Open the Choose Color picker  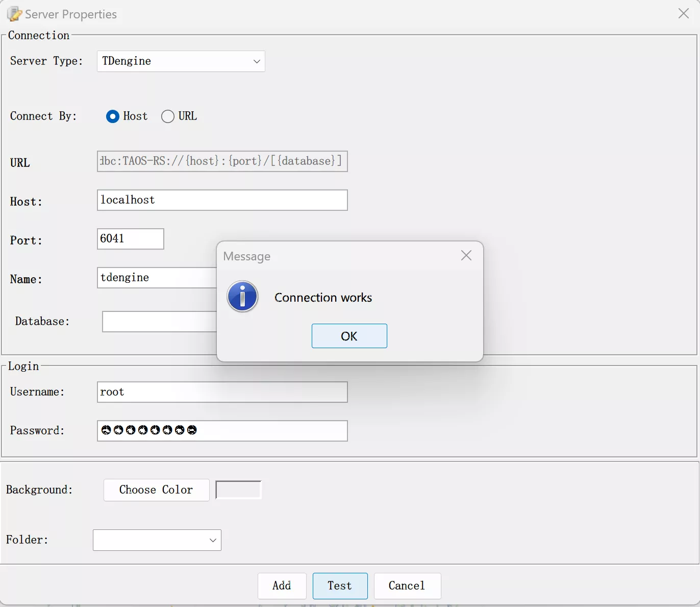point(156,490)
